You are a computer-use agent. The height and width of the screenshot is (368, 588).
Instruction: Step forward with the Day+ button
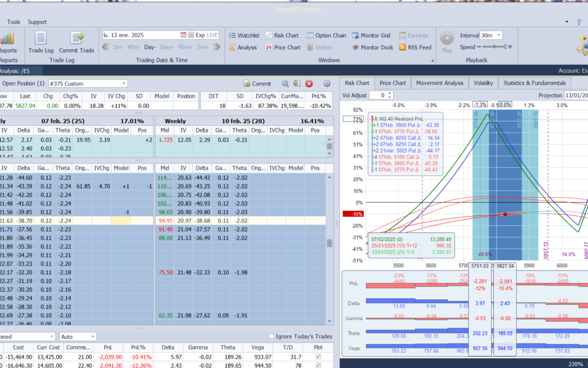167,47
